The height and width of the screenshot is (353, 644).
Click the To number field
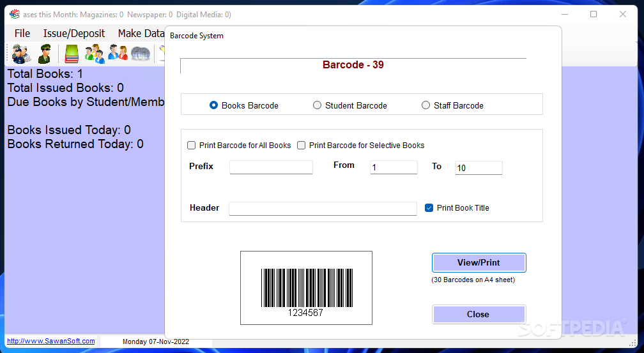pos(479,167)
